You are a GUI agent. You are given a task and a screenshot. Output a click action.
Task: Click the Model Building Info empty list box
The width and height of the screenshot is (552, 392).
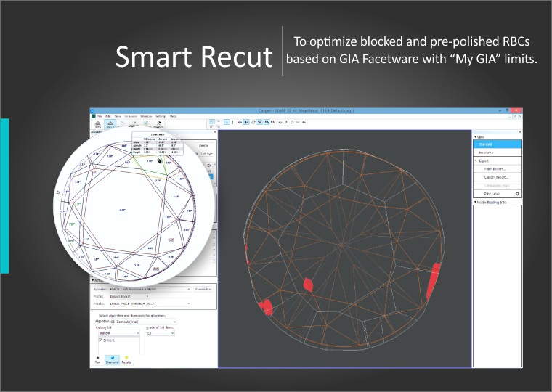(x=497, y=286)
